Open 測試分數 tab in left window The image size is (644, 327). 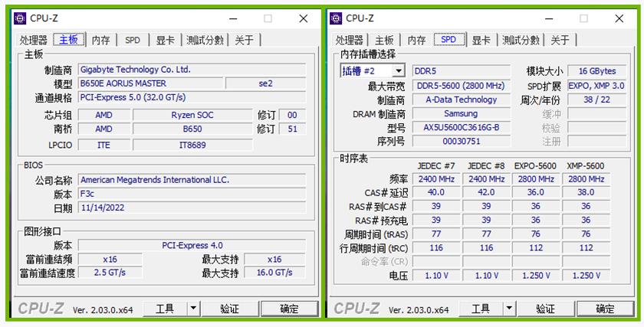pyautogui.click(x=205, y=41)
